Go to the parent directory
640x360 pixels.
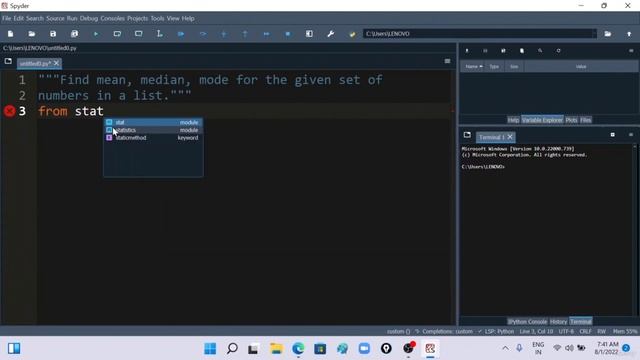coord(629,34)
